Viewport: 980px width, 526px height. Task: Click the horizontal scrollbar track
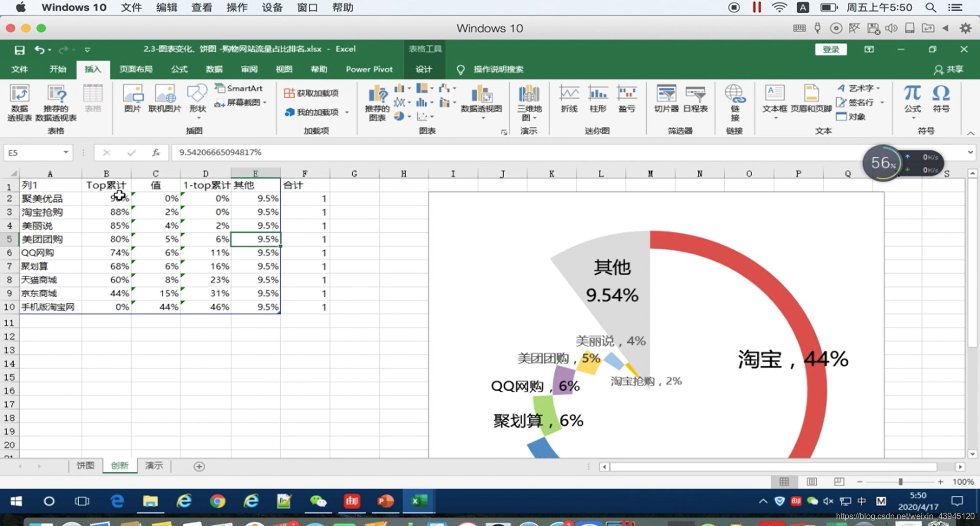773,467
